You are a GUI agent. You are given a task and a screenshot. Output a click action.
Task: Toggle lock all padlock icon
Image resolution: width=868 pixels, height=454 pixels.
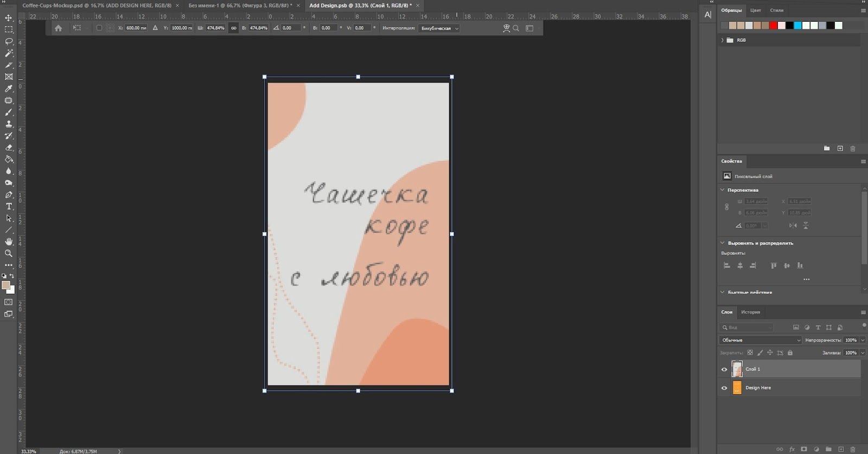pyautogui.click(x=790, y=352)
